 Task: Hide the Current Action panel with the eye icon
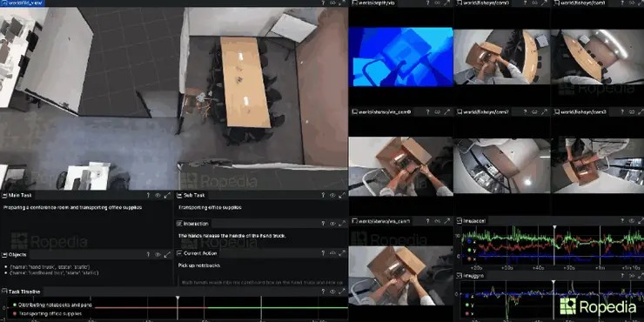(332, 253)
